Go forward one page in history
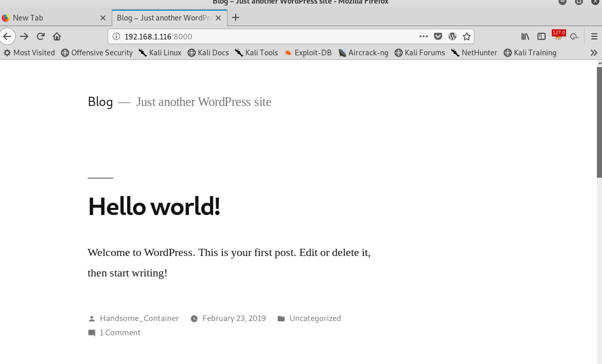The height and width of the screenshot is (364, 602). point(24,37)
